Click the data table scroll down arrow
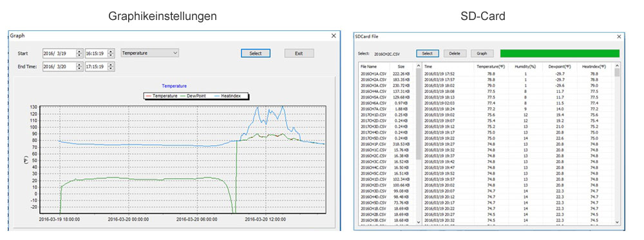Image resolution: width=644 pixels, height=240 pixels. [x=617, y=222]
